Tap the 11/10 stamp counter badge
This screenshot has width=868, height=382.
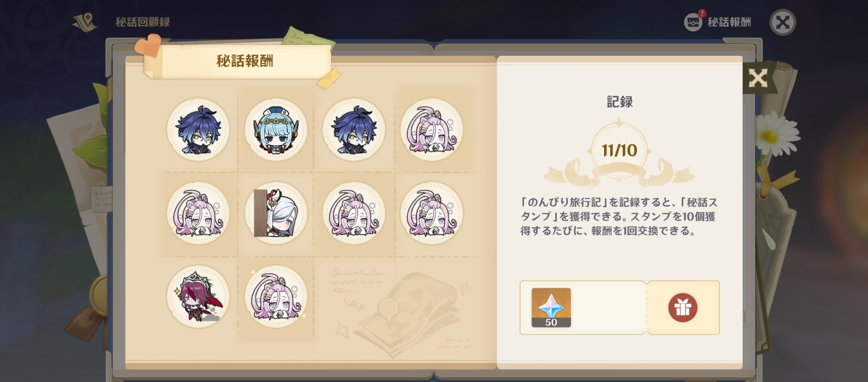(x=619, y=151)
